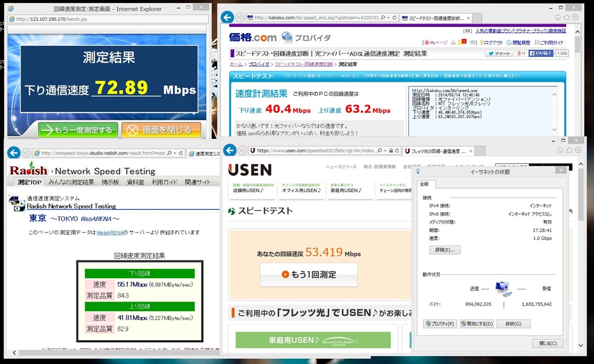Click search magnifier in Radish address bar

pos(169,153)
